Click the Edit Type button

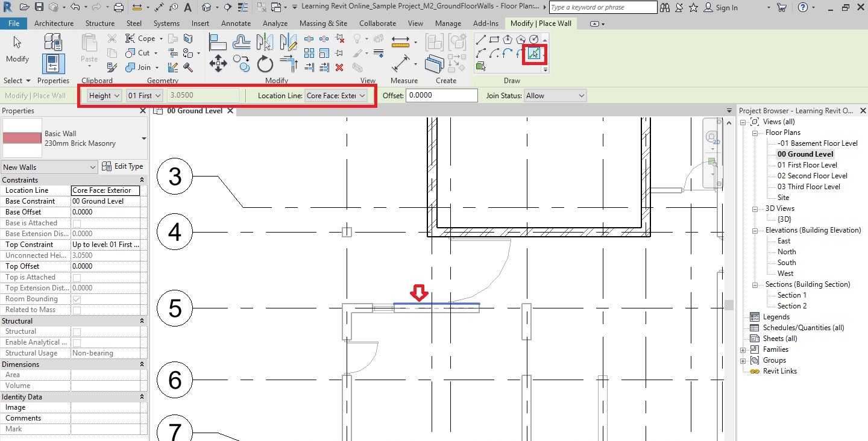(x=122, y=167)
